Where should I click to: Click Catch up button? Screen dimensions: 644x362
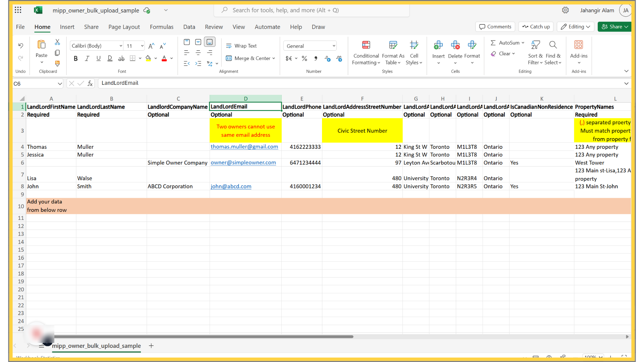coord(536,27)
